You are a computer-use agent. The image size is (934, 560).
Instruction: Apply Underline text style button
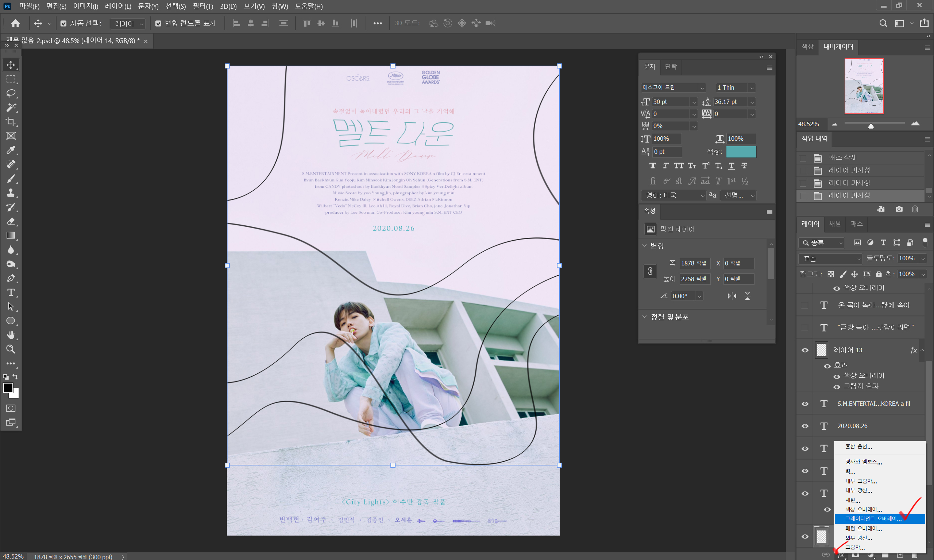[x=732, y=166]
